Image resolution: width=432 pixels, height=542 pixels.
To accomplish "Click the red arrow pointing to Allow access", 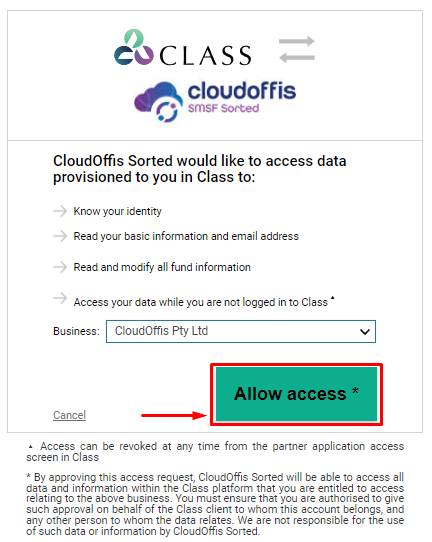I will point(174,415).
